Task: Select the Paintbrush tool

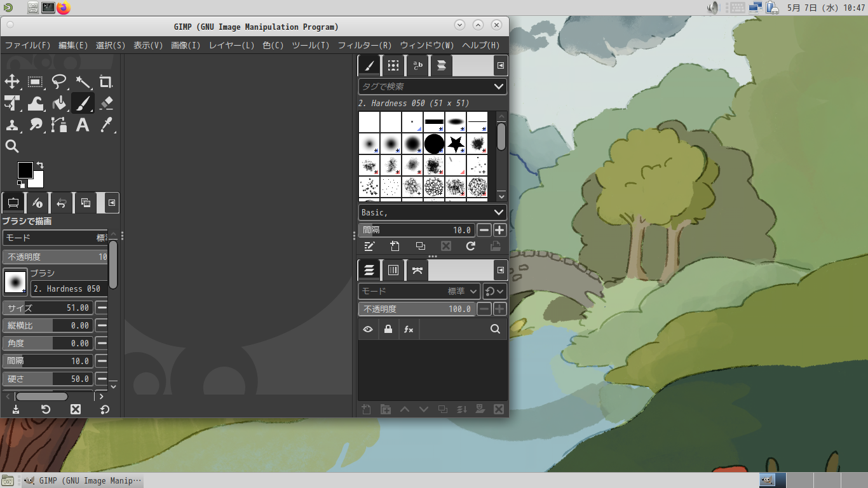Action: tap(83, 103)
